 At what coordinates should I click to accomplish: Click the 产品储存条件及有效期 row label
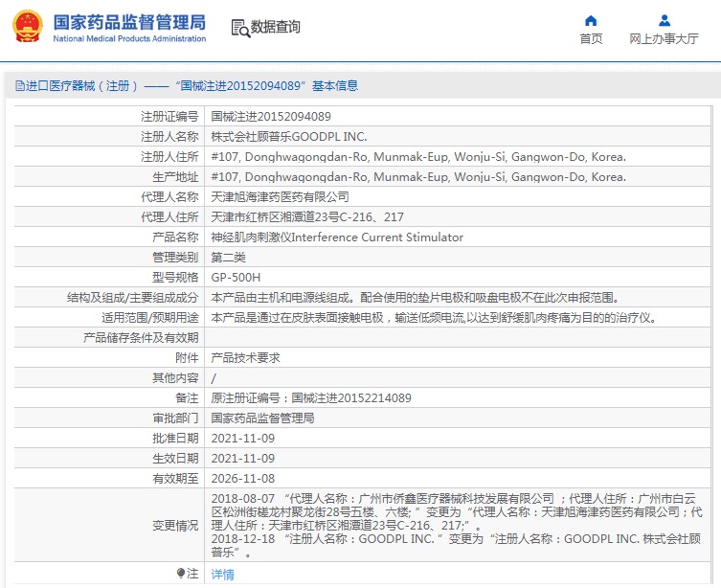coord(141,338)
